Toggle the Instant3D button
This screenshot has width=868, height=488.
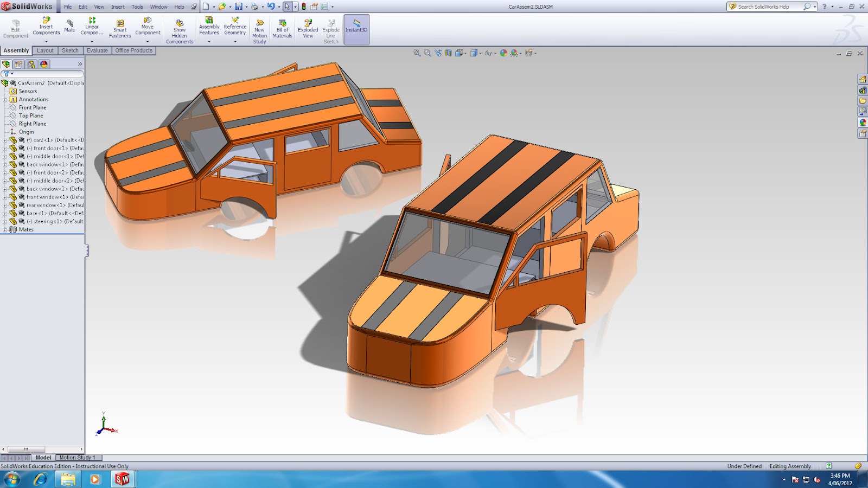pos(356,29)
